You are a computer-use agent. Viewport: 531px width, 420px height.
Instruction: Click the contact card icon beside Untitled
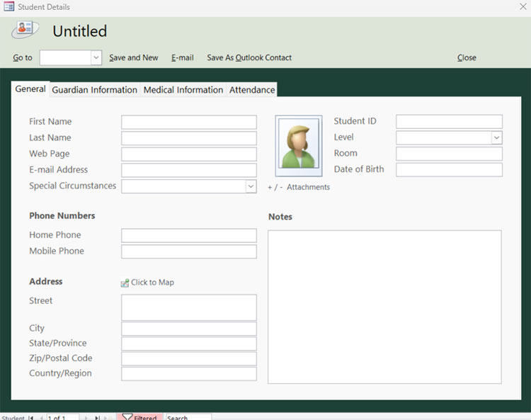click(25, 29)
